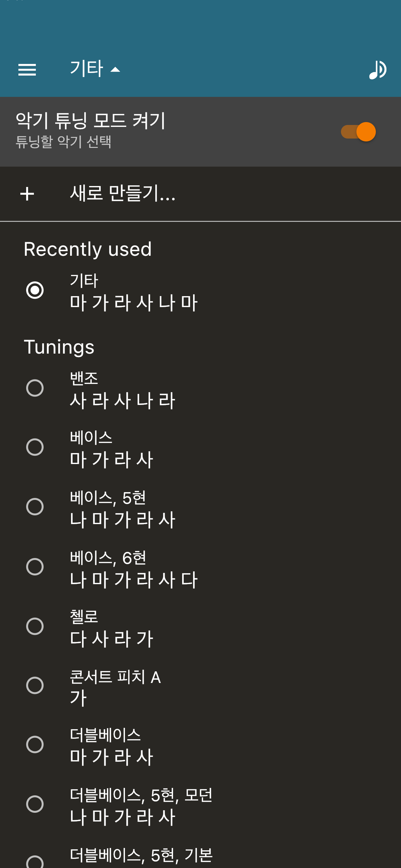Open the 기타 title dropdown
401x868 pixels.
87,69
